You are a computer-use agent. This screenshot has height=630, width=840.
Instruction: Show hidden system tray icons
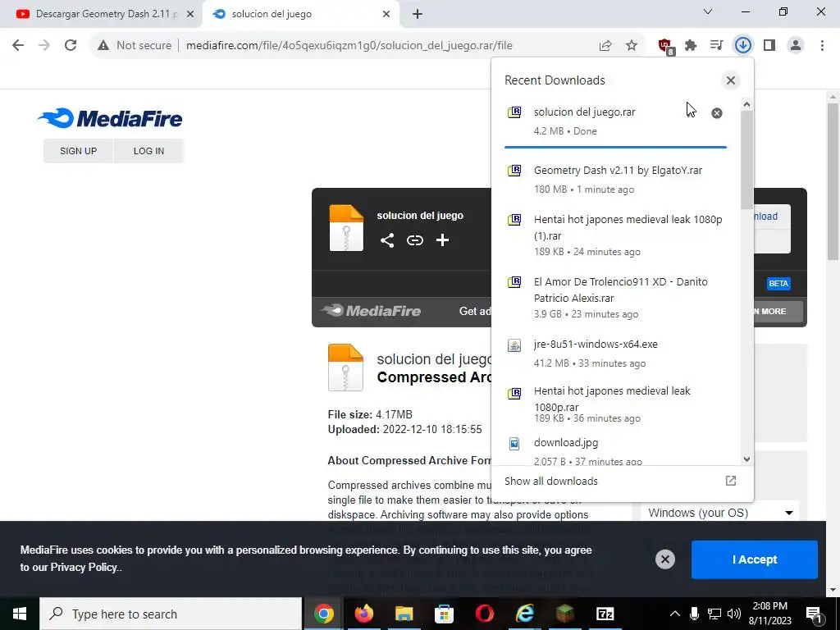pos(675,614)
